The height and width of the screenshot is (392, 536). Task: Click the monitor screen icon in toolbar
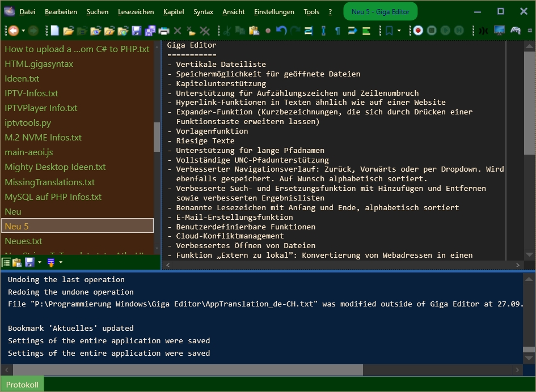click(x=499, y=31)
